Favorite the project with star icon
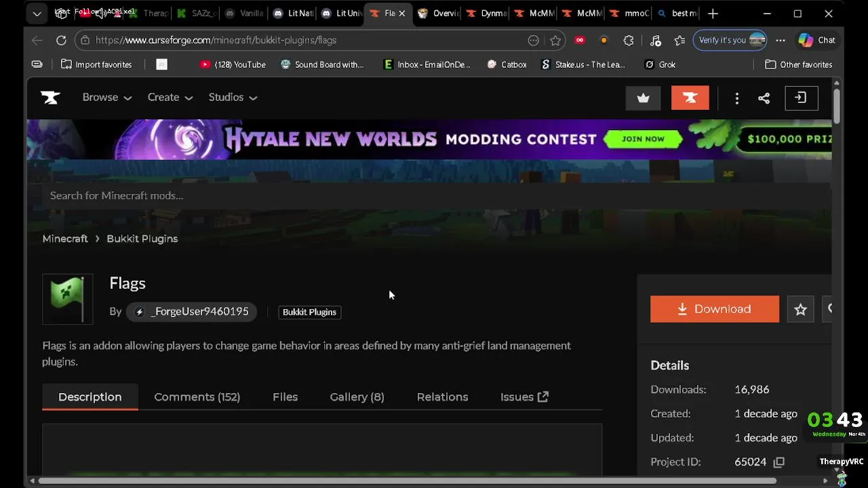Viewport: 868px width, 488px height. pyautogui.click(x=800, y=309)
